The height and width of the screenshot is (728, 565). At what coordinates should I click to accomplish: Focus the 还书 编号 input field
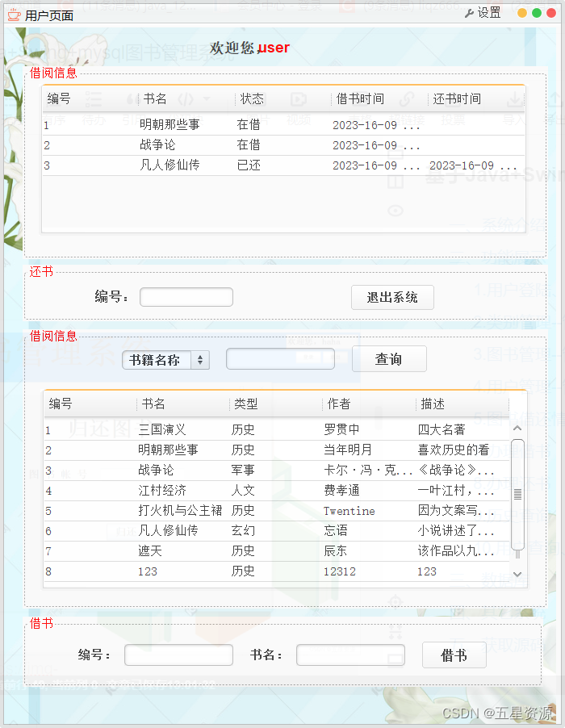point(186,297)
